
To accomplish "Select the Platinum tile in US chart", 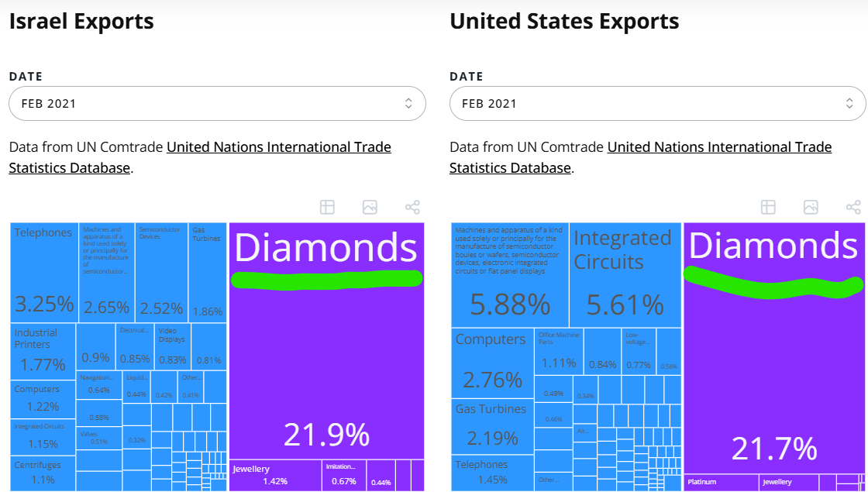I will coord(721,482).
